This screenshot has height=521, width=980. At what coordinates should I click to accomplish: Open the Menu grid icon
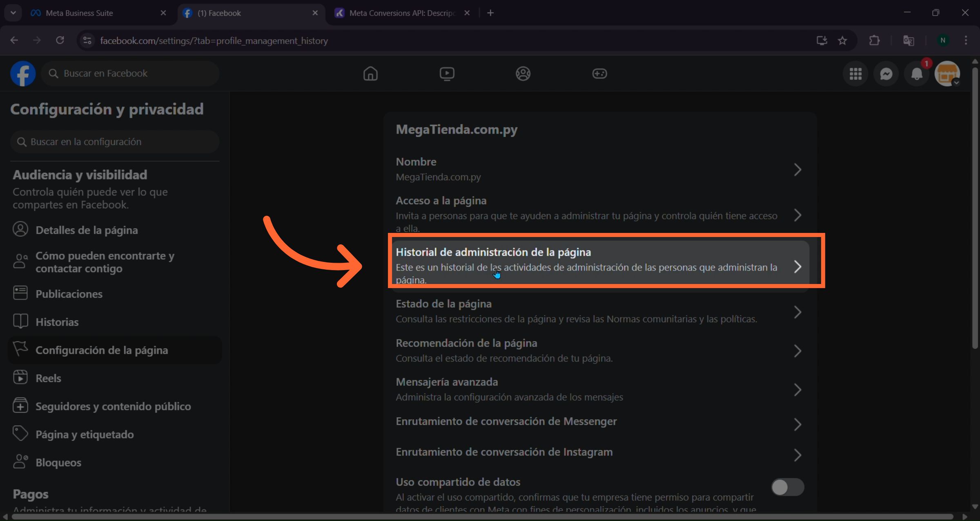coord(856,74)
